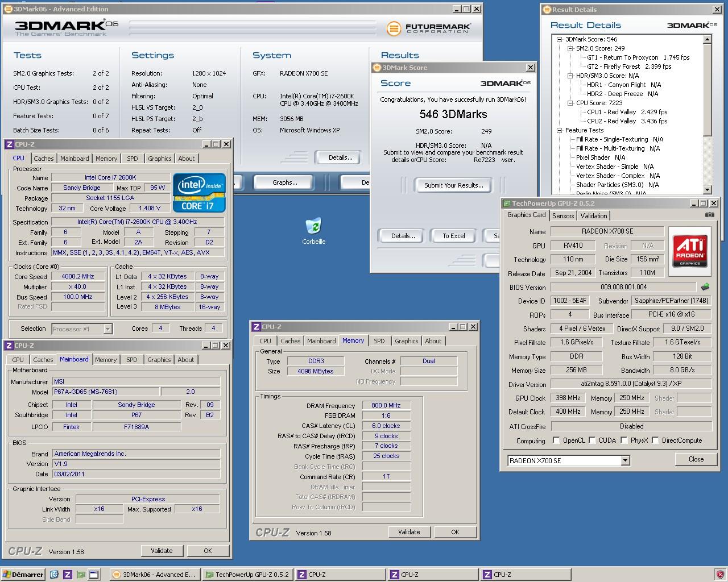Open the Processor #1 selection dropdown
This screenshot has width=728, height=582.
(x=107, y=329)
